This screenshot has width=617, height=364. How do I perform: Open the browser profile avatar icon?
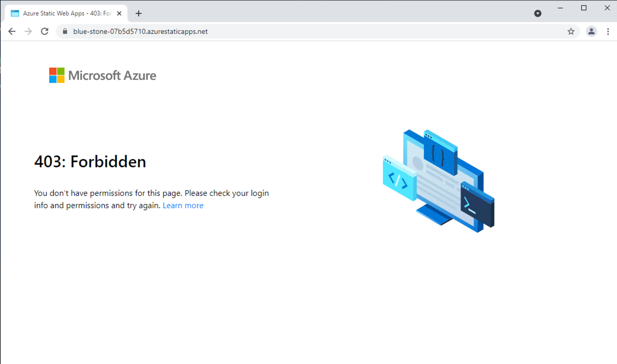click(591, 31)
